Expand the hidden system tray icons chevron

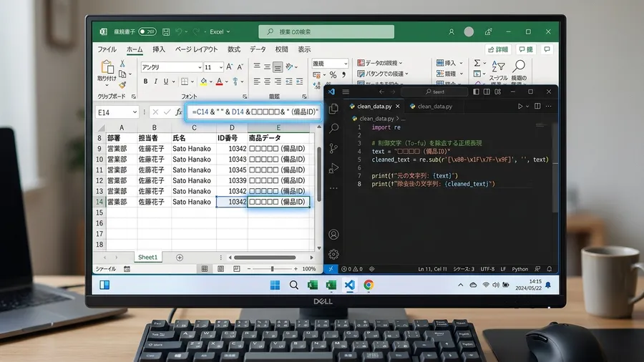[x=460, y=285]
